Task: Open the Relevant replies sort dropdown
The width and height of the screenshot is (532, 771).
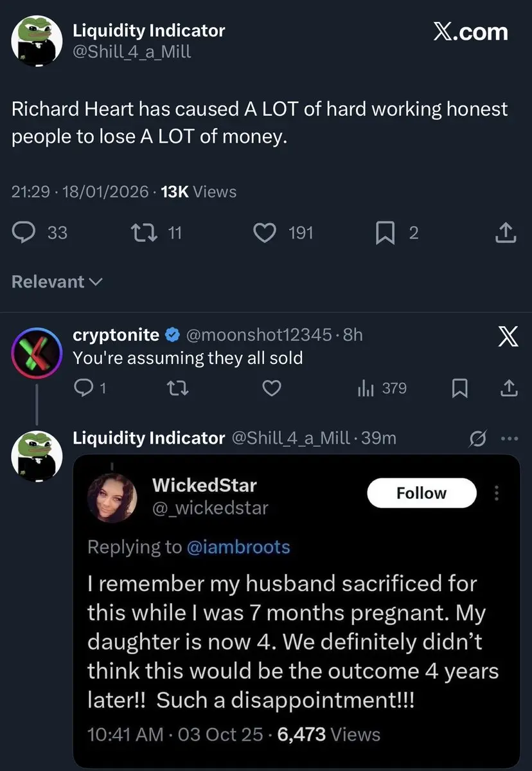Action: pyautogui.click(x=57, y=282)
